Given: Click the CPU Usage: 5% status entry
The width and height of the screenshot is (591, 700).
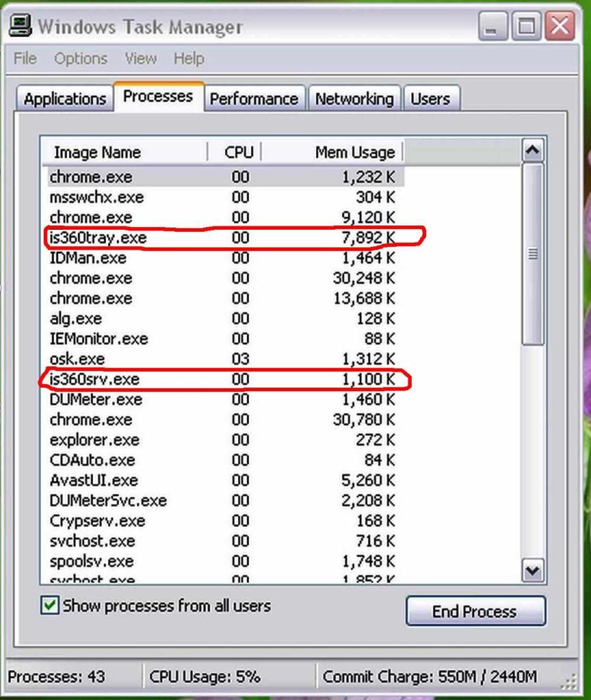Looking at the screenshot, I should click(x=205, y=677).
